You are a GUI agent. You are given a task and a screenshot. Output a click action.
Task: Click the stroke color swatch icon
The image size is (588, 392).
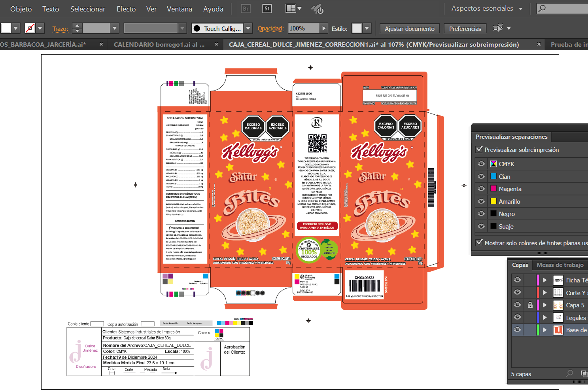point(30,28)
